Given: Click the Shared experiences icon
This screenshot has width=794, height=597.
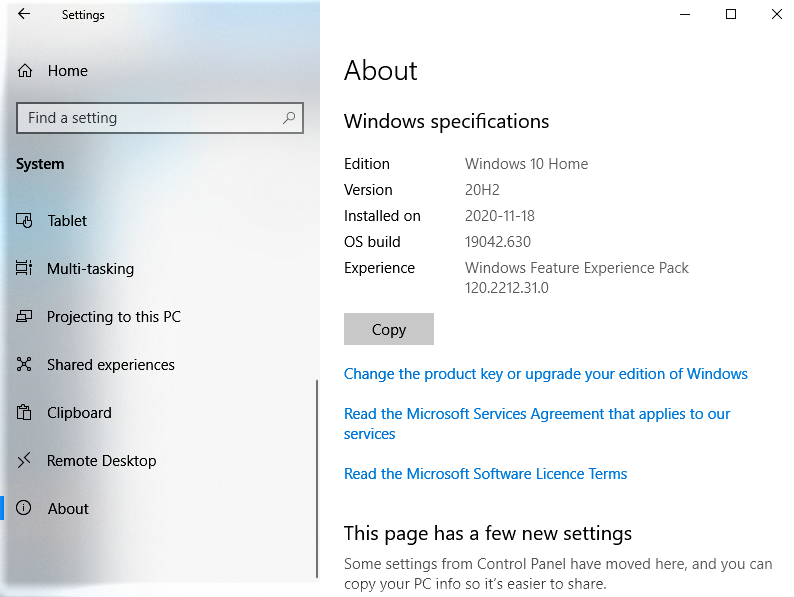Looking at the screenshot, I should coord(24,364).
